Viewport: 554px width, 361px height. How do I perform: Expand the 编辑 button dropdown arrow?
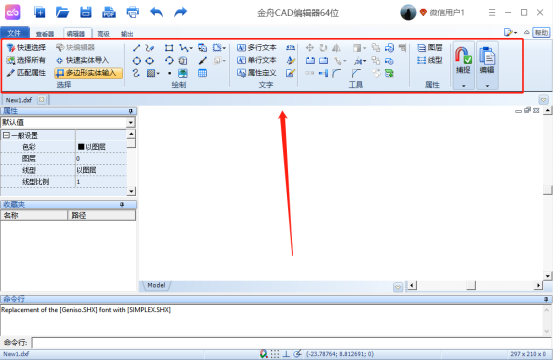[x=487, y=85]
